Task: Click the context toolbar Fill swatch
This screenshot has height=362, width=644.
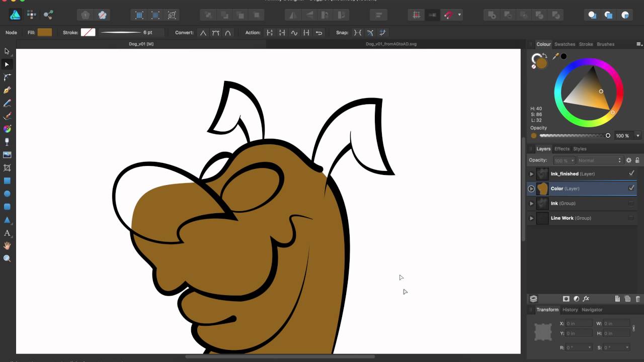Action: (x=44, y=33)
